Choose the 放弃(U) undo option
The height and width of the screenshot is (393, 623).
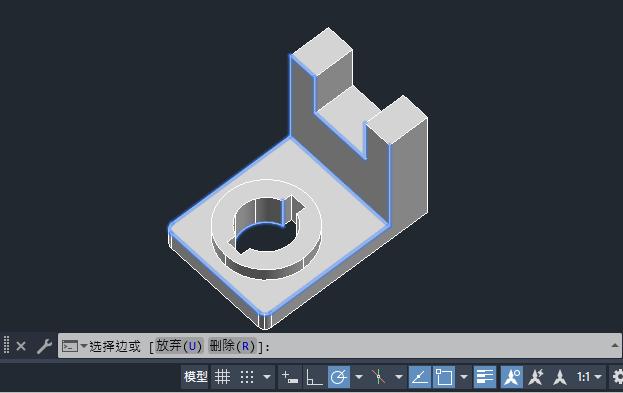click(x=179, y=346)
